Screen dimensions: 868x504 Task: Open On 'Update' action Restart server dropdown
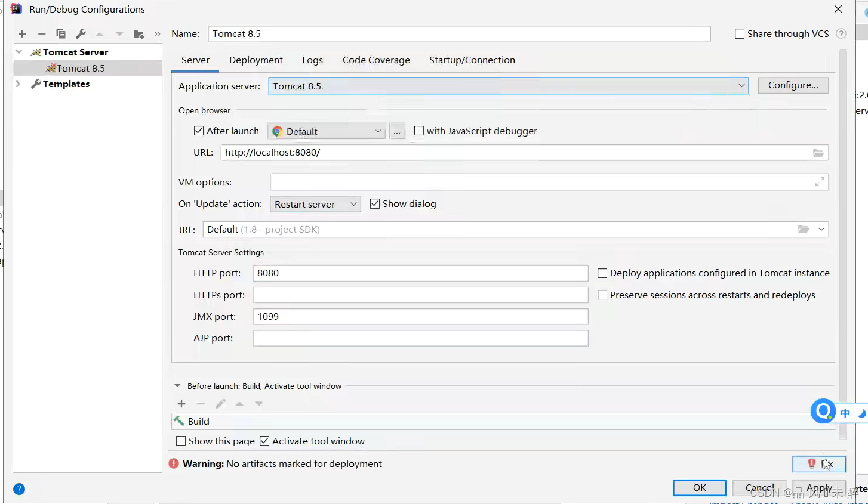315,204
